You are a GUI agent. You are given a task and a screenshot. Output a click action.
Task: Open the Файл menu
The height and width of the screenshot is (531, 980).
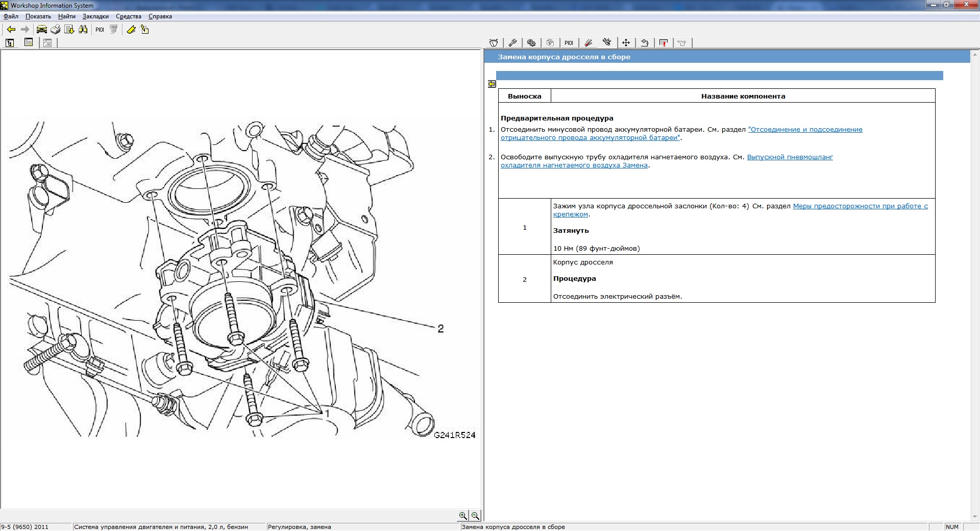(x=11, y=16)
